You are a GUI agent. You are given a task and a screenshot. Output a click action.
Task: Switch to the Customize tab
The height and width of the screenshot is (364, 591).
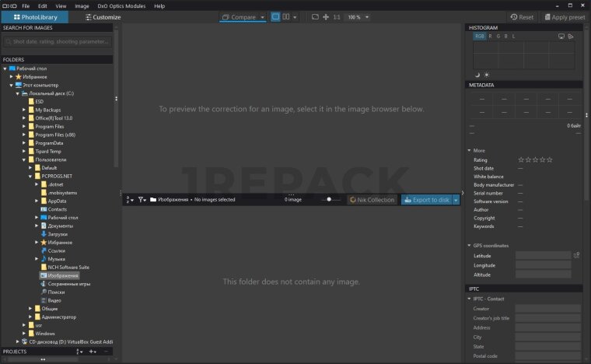pos(102,16)
